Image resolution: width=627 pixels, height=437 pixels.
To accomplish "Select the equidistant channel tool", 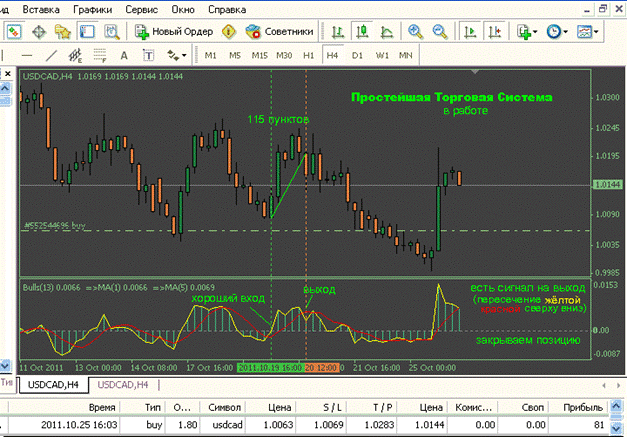I will point(75,56).
